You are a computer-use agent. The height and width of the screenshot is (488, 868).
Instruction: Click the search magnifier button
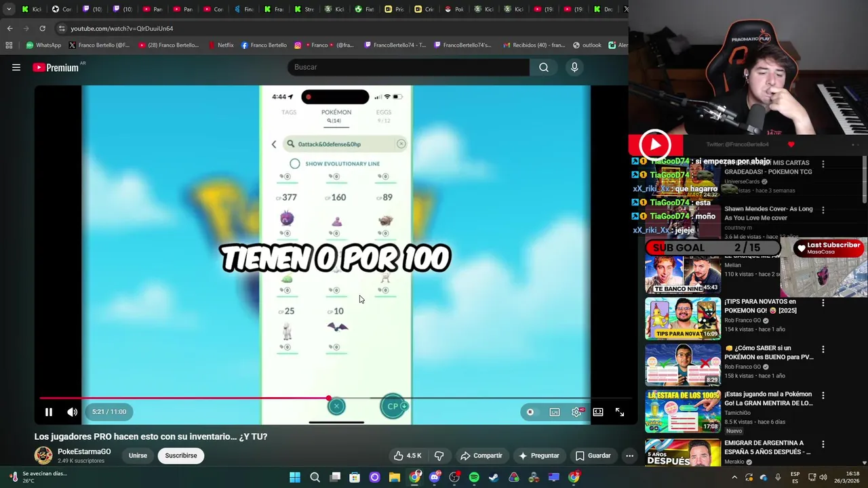pos(544,67)
